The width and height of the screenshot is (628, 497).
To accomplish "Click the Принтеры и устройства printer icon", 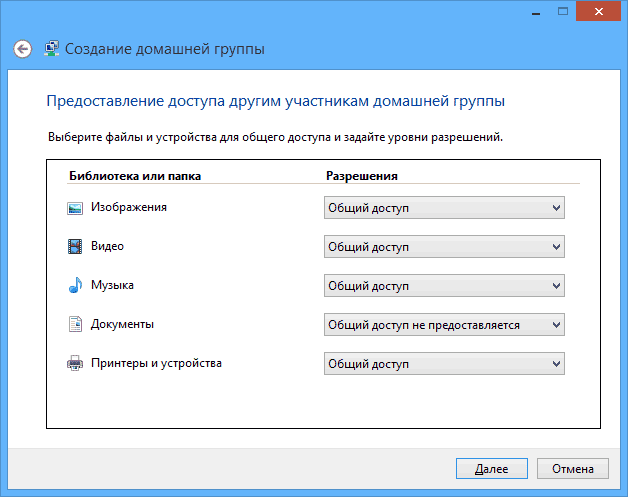I will [75, 363].
